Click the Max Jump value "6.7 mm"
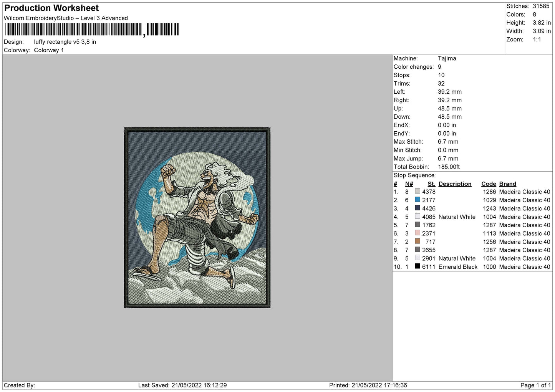Screen dimensions: 555x392 448,159
